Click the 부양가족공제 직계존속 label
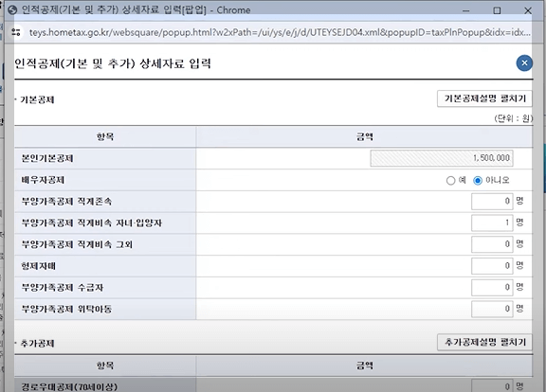The height and width of the screenshot is (392, 546). click(66, 202)
